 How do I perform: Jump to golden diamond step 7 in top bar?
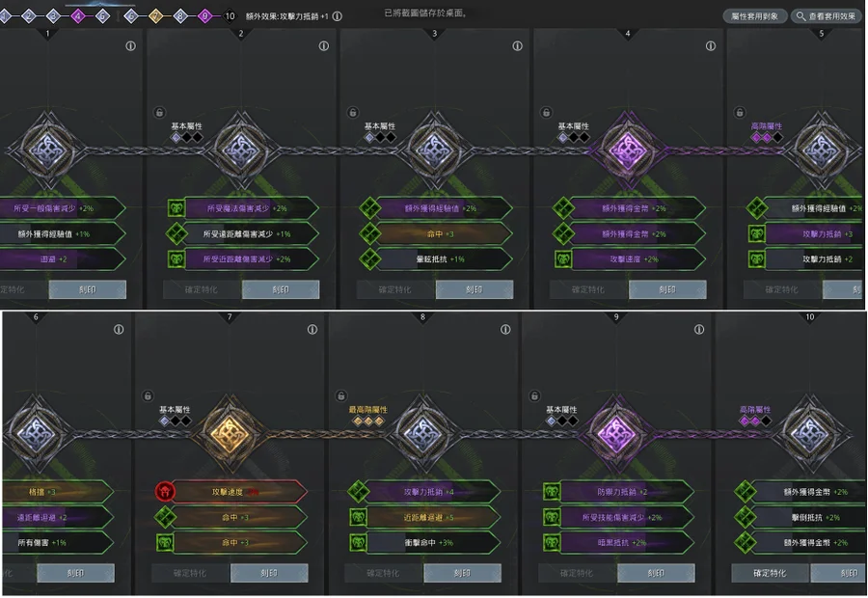[x=155, y=16]
